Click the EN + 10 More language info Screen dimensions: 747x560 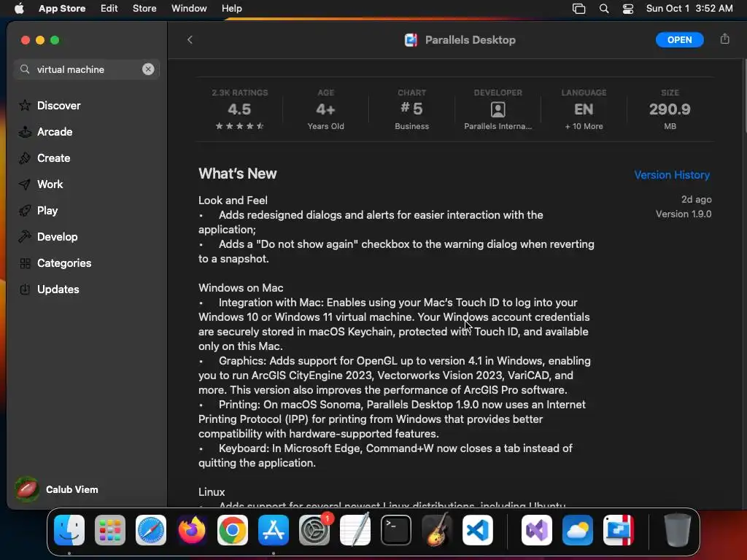584,109
